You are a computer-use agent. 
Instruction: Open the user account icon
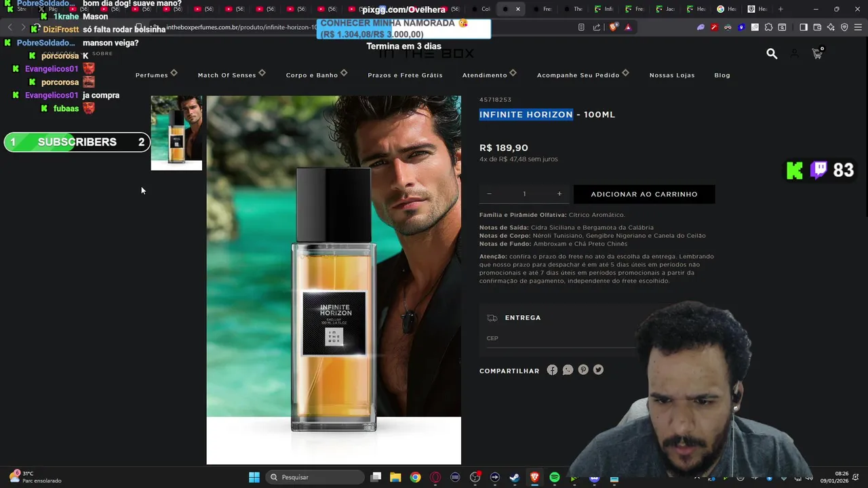(x=794, y=54)
